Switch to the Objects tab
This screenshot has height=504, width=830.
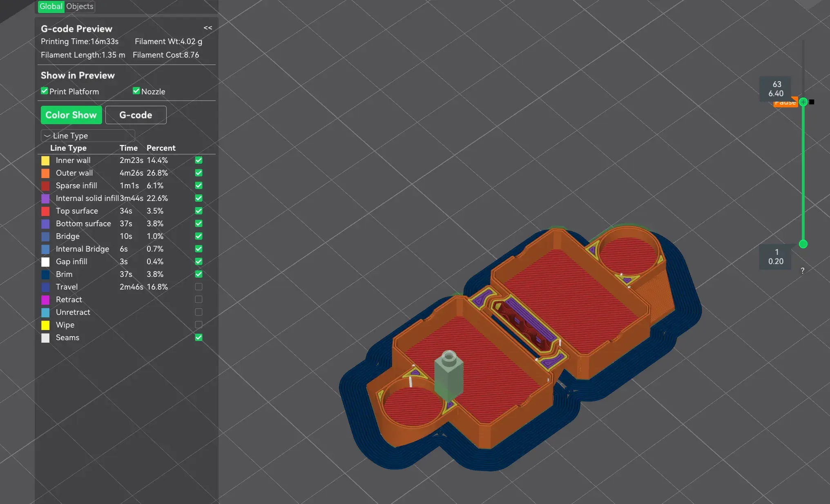80,7
